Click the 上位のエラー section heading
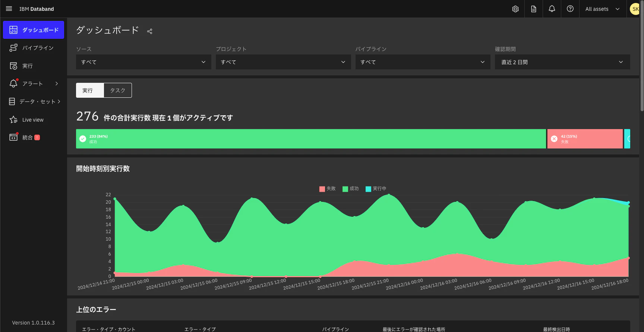 [x=96, y=310]
